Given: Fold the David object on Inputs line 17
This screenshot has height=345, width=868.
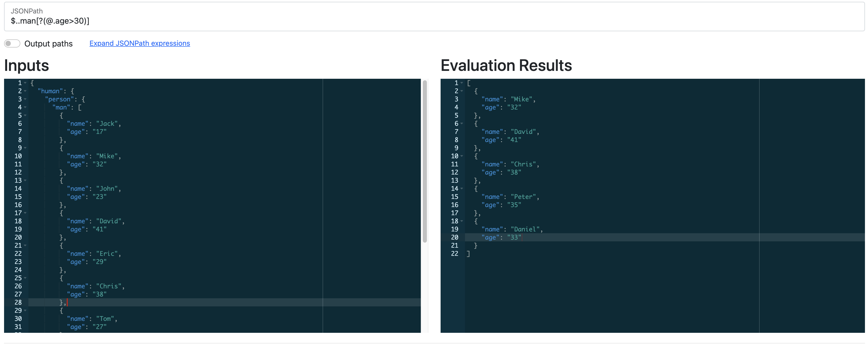Looking at the screenshot, I should point(25,213).
